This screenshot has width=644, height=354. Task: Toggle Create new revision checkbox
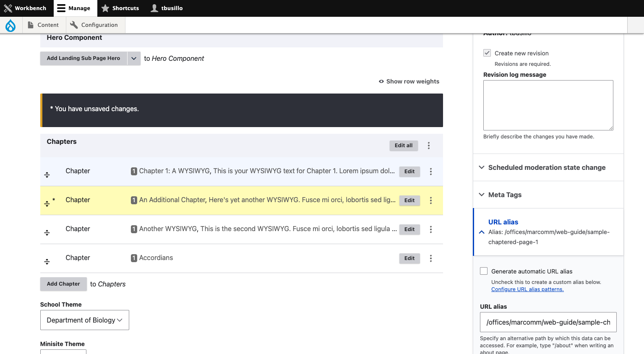(x=487, y=53)
